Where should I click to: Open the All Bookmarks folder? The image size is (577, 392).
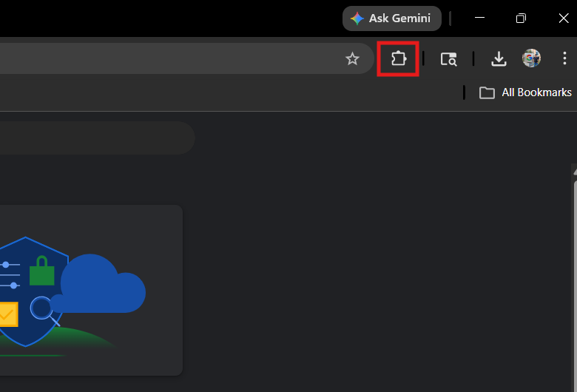click(525, 92)
